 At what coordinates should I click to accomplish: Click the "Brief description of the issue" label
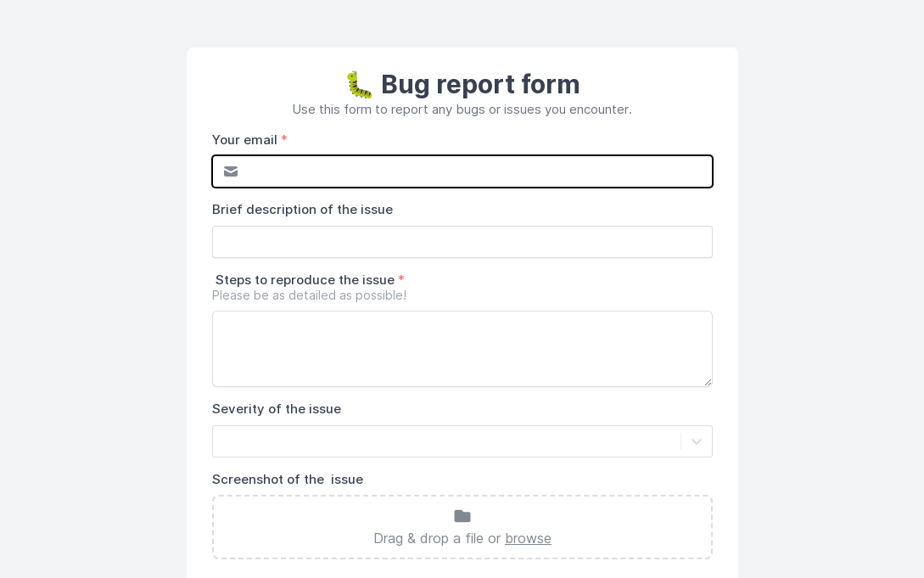click(302, 210)
